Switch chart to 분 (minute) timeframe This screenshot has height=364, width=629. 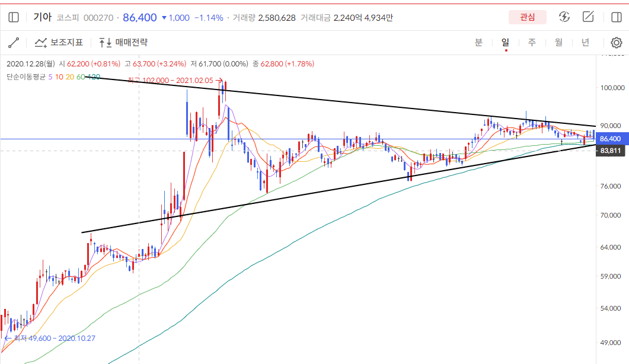[x=478, y=43]
